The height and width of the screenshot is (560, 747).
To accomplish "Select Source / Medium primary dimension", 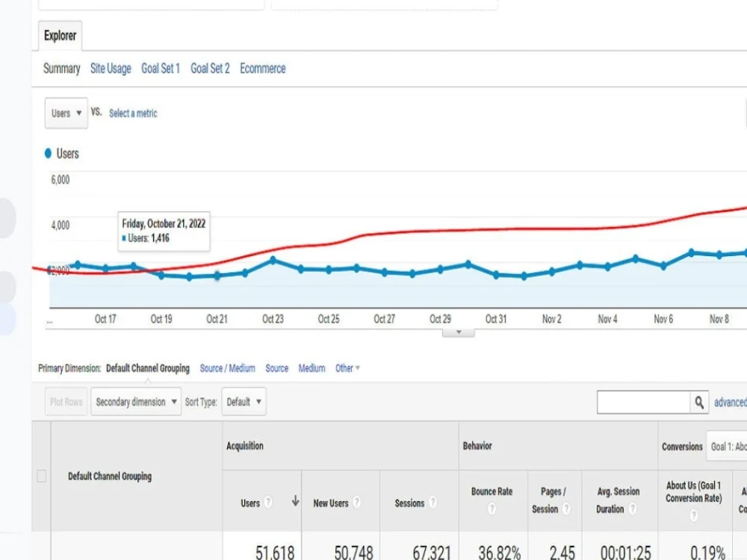I will [x=227, y=368].
